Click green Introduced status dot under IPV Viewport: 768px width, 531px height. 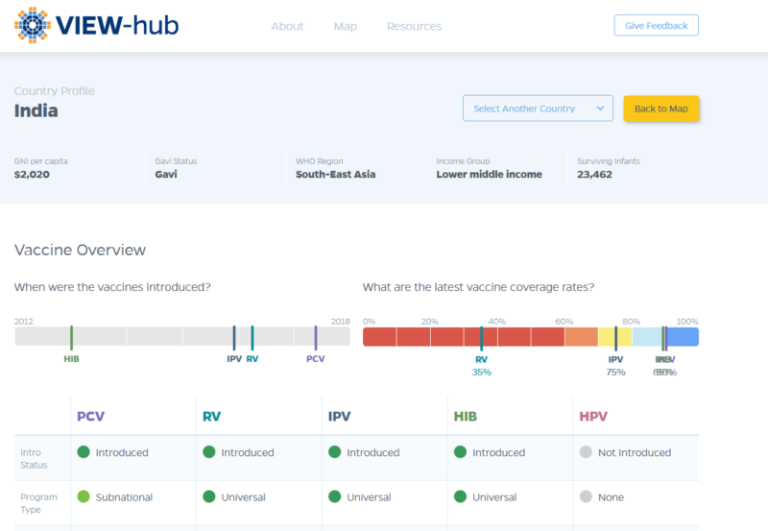tap(335, 452)
